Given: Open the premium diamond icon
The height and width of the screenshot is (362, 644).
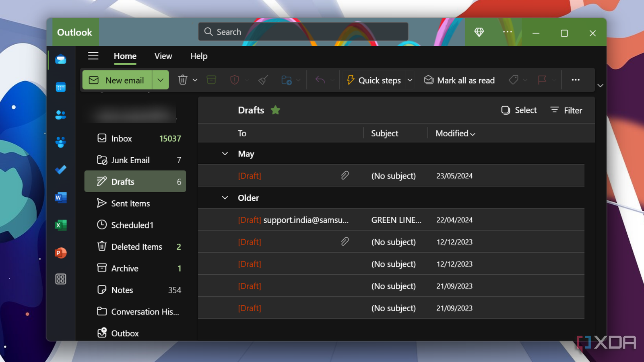Looking at the screenshot, I should coord(479,32).
